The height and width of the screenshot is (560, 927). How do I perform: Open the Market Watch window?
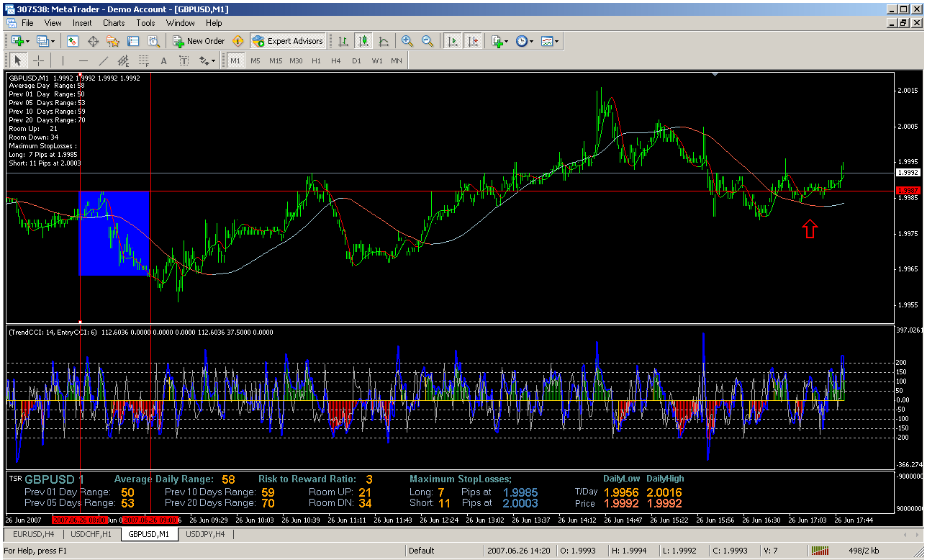pos(73,41)
